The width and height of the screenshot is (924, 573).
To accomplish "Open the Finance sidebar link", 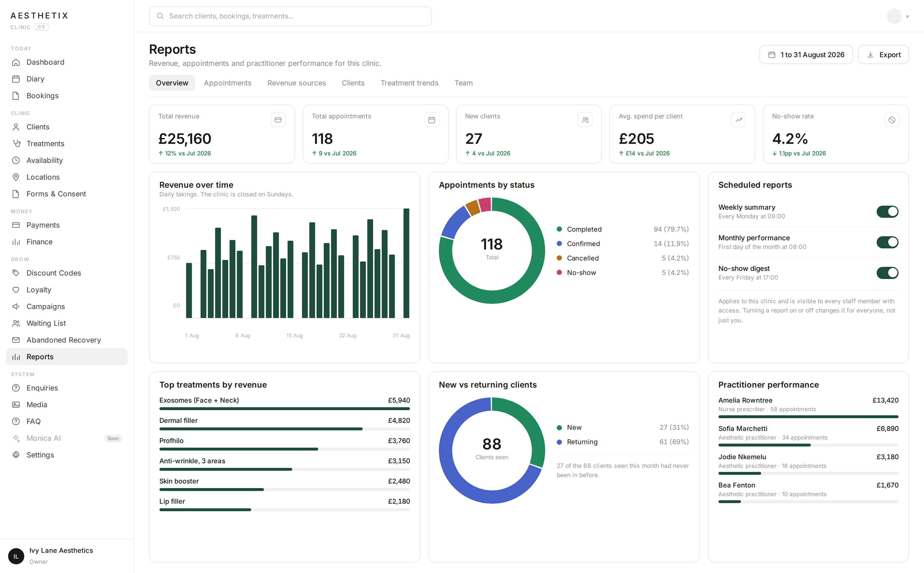I will pyautogui.click(x=67, y=242).
